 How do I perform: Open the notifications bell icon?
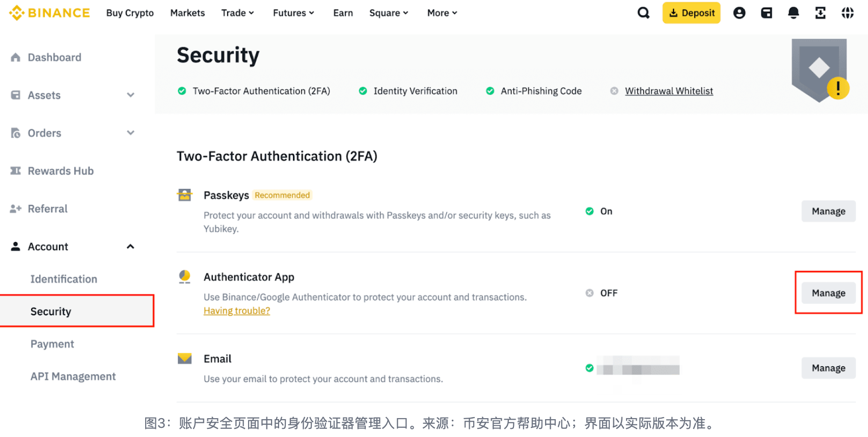tap(793, 13)
